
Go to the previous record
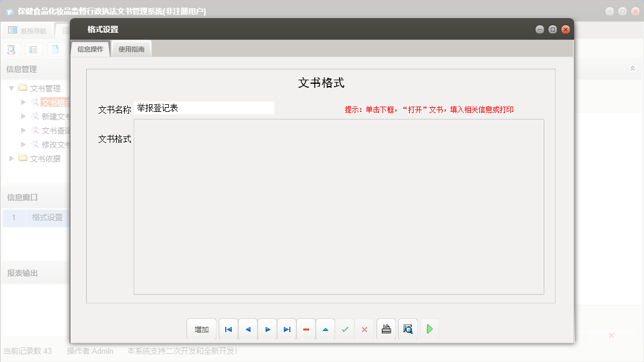coord(248,329)
